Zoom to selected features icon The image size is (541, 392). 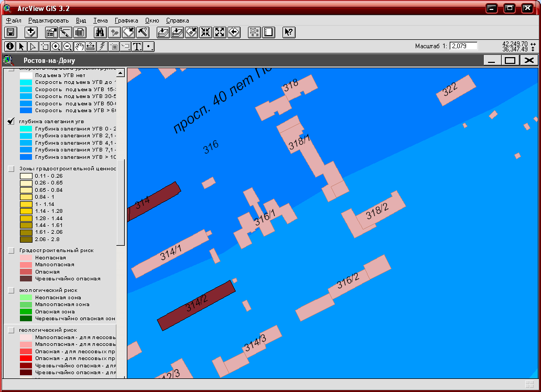(x=191, y=32)
